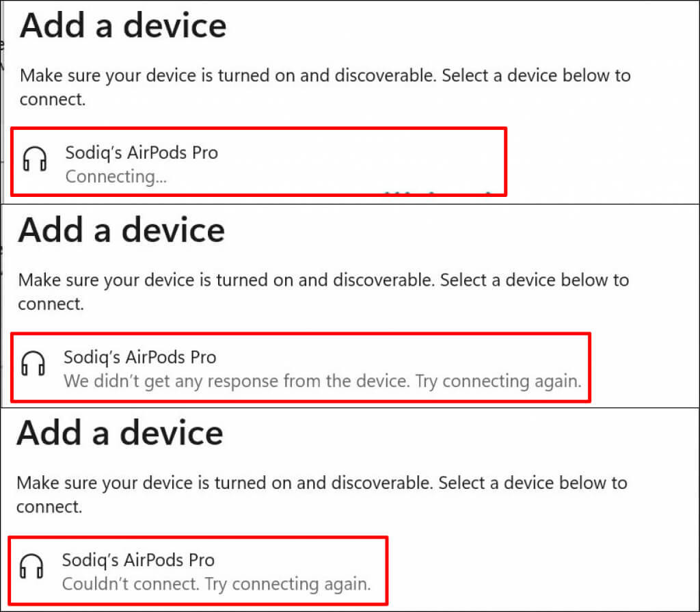Screen dimensions: 700x612
Task: Click the 'Make sure your device' instructions in the middle panel
Action: tap(323, 280)
